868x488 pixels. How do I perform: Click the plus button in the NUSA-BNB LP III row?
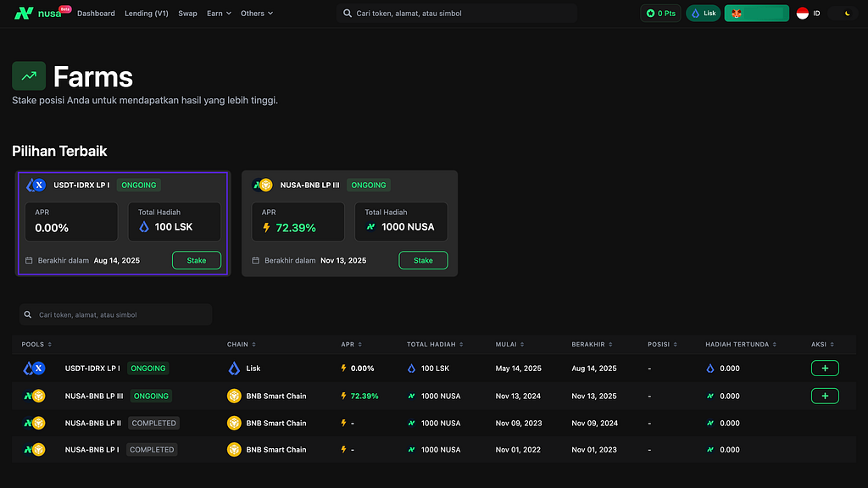(825, 396)
